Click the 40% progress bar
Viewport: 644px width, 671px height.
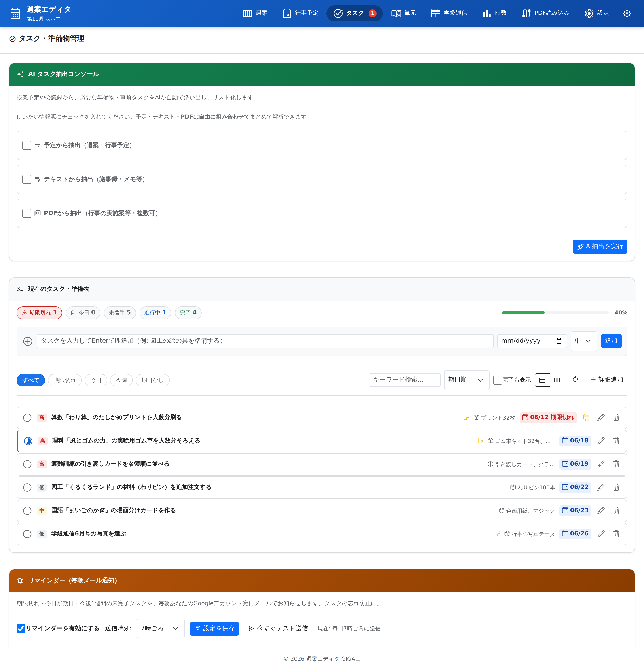click(555, 313)
